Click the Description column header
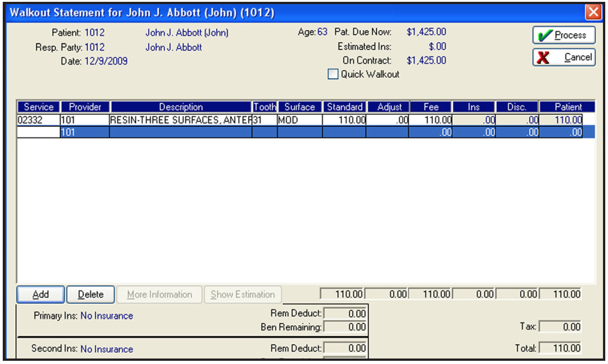Image resolution: width=608 pixels, height=364 pixels. click(x=181, y=107)
